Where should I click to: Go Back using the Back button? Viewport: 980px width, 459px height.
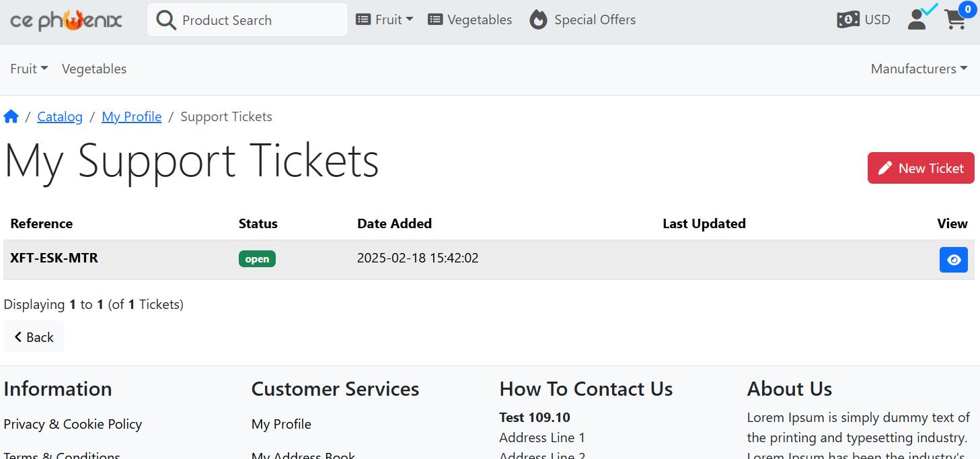pyautogui.click(x=34, y=337)
